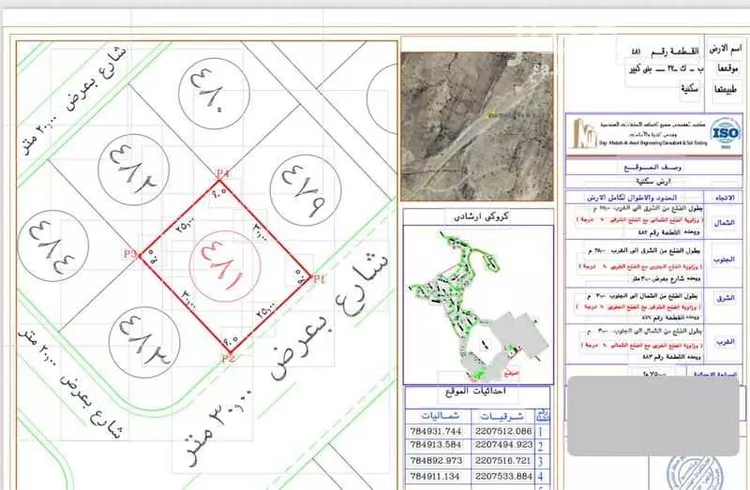Click the 'شماليات' column header
The width and height of the screenshot is (750, 490).
(x=440, y=416)
